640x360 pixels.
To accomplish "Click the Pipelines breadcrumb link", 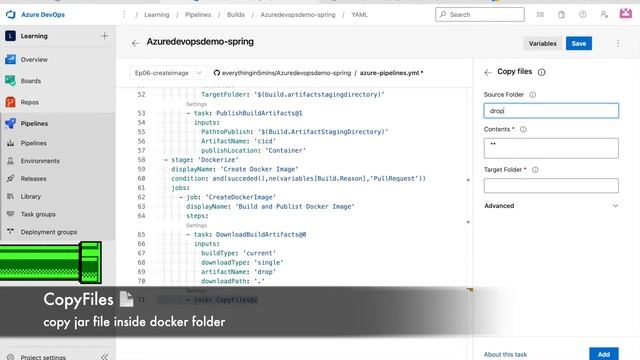I will (x=198, y=15).
